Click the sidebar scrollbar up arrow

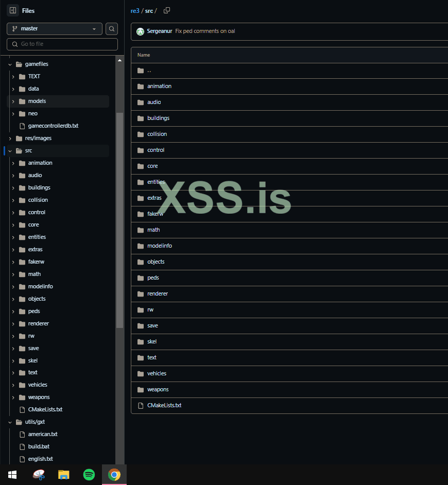coord(120,61)
